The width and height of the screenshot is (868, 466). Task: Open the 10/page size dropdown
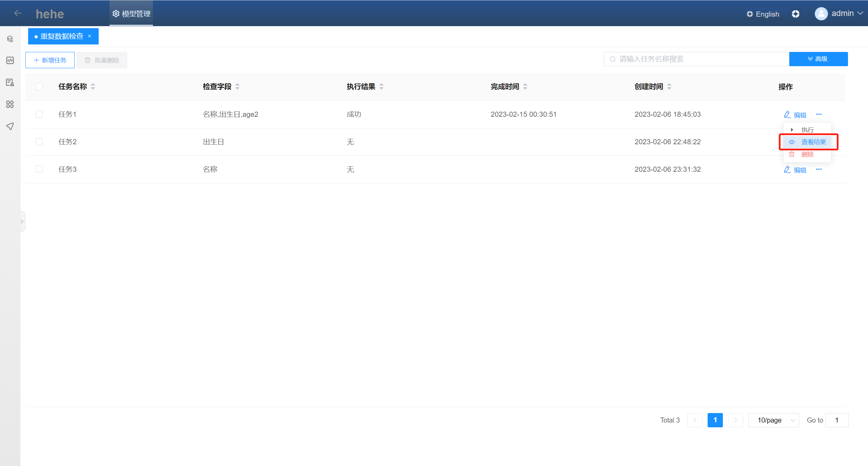coord(773,420)
